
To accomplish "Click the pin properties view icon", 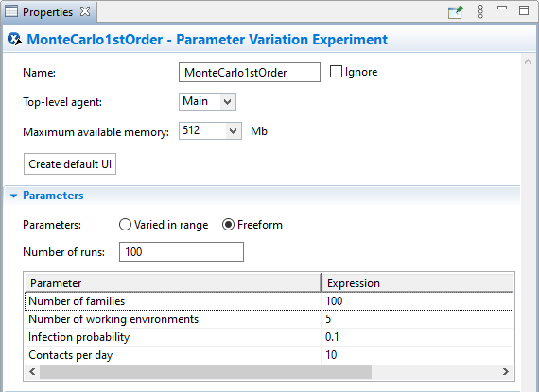I will [x=456, y=11].
